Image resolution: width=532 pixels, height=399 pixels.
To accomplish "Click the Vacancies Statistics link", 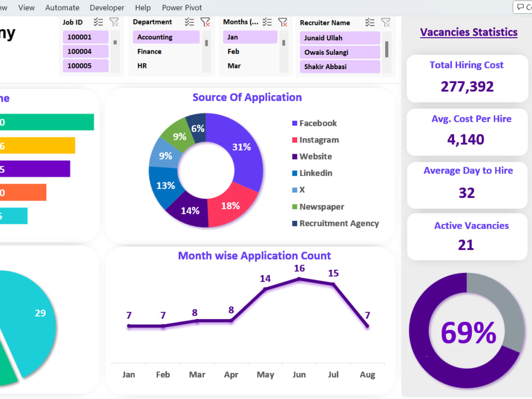I will click(x=469, y=32).
